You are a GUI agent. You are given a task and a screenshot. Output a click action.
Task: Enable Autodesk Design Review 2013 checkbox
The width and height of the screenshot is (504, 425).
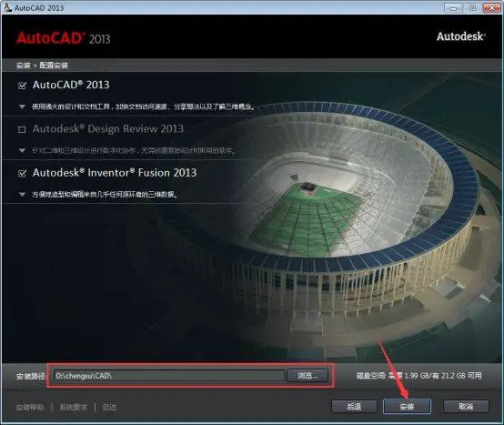(x=22, y=129)
